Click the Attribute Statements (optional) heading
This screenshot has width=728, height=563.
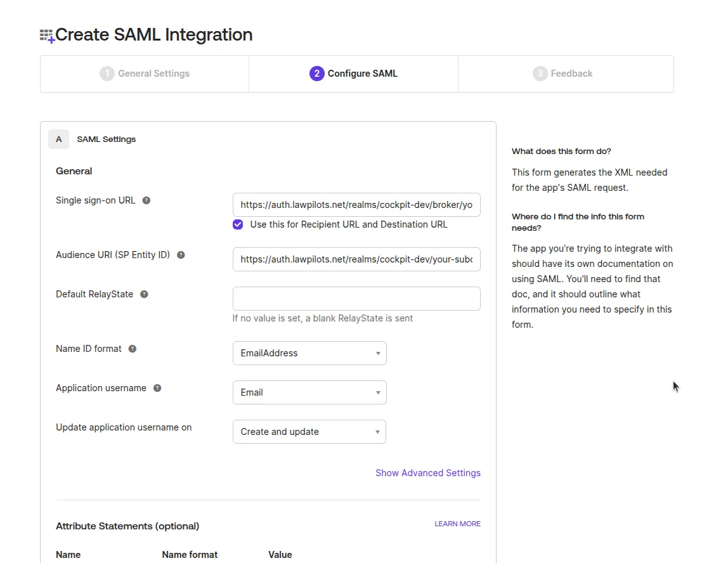[127, 526]
